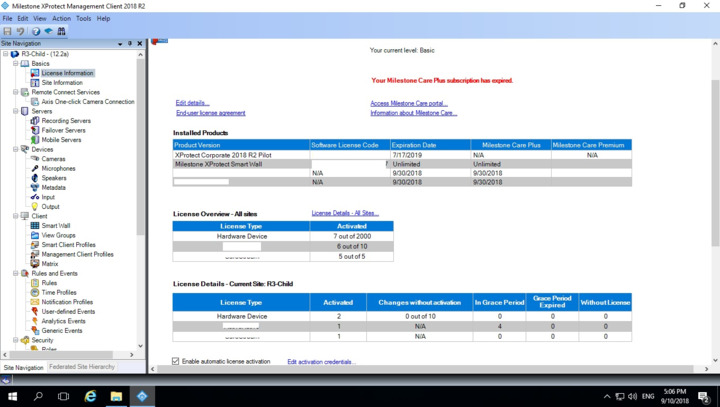The width and height of the screenshot is (720, 407).
Task: Open License Details - All Sites link
Action: coord(345,213)
